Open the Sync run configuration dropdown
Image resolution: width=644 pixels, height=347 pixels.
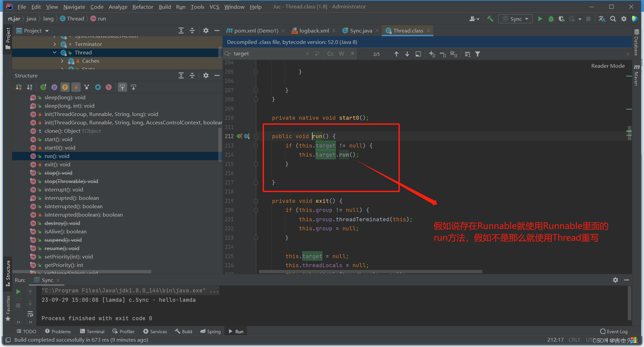click(x=516, y=19)
